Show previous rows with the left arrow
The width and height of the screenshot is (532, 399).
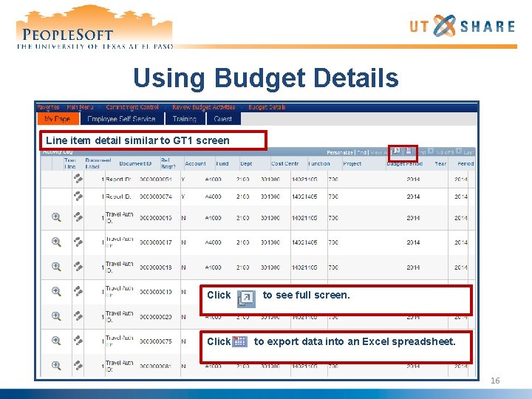431,151
